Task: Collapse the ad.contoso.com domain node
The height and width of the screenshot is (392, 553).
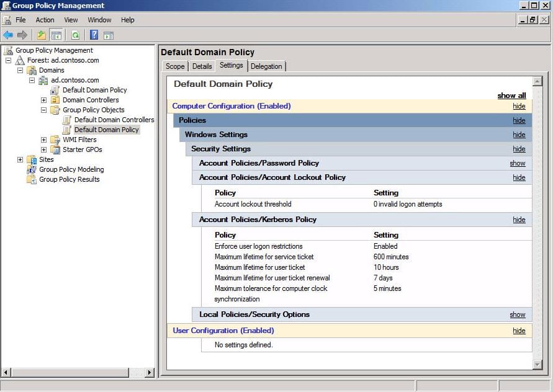Action: click(x=32, y=81)
